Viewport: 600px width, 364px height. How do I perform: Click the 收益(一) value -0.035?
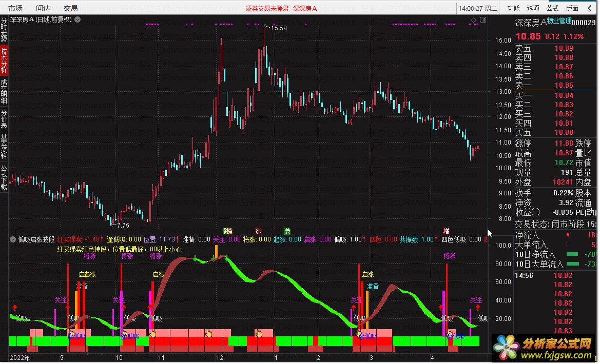click(x=563, y=212)
